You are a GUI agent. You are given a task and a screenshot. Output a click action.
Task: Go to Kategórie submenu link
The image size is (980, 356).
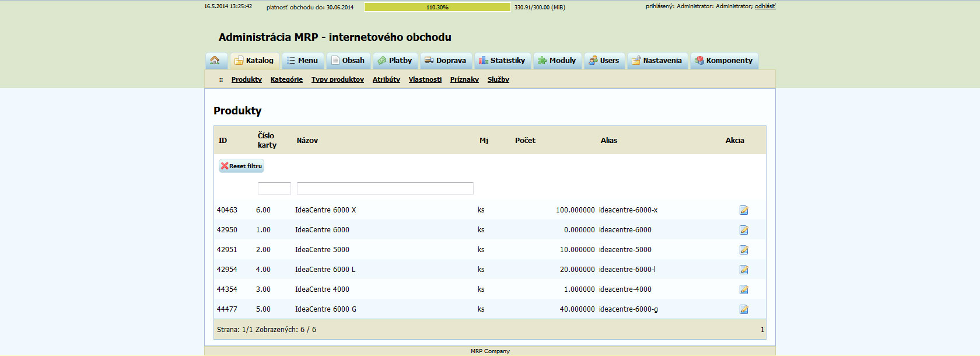[x=286, y=79]
